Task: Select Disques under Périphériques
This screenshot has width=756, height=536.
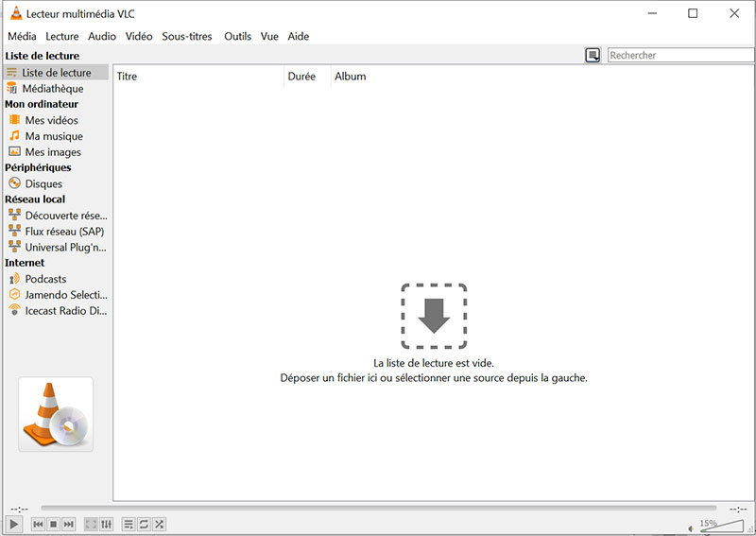Action: pyautogui.click(x=43, y=183)
